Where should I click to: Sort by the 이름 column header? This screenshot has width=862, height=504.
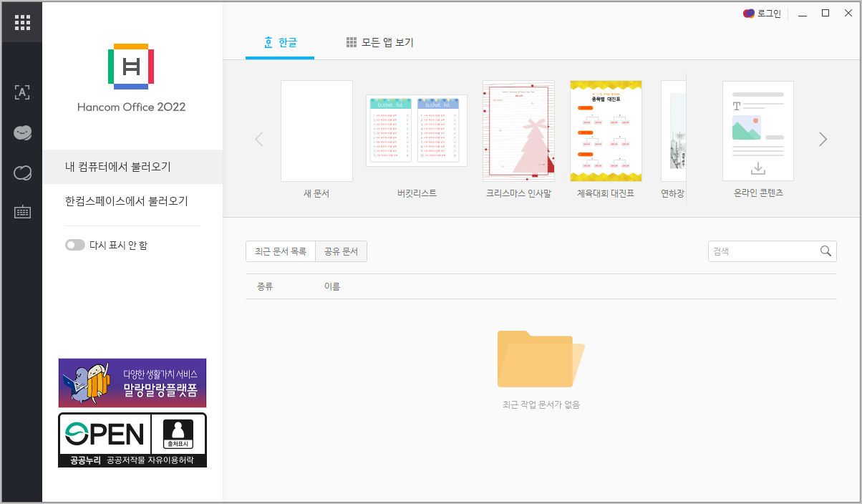(332, 286)
